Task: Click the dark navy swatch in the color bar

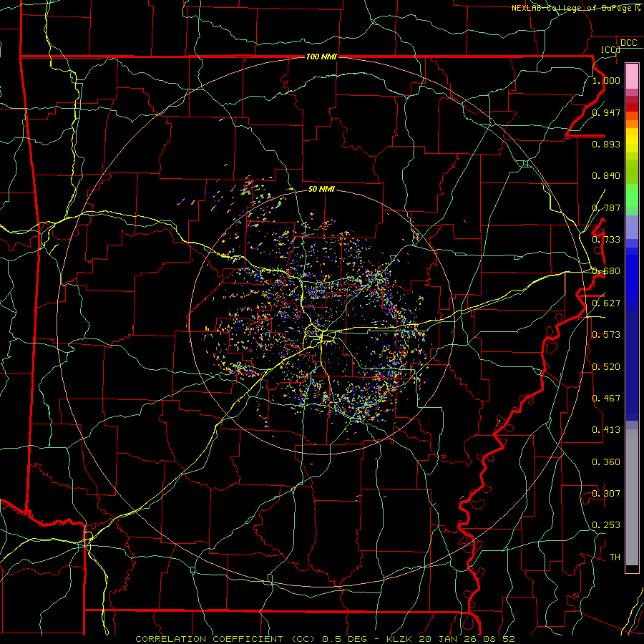Action: coord(632,366)
